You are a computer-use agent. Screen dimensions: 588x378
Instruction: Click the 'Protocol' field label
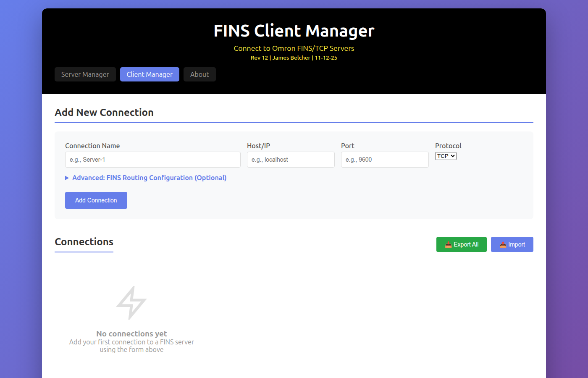point(448,146)
